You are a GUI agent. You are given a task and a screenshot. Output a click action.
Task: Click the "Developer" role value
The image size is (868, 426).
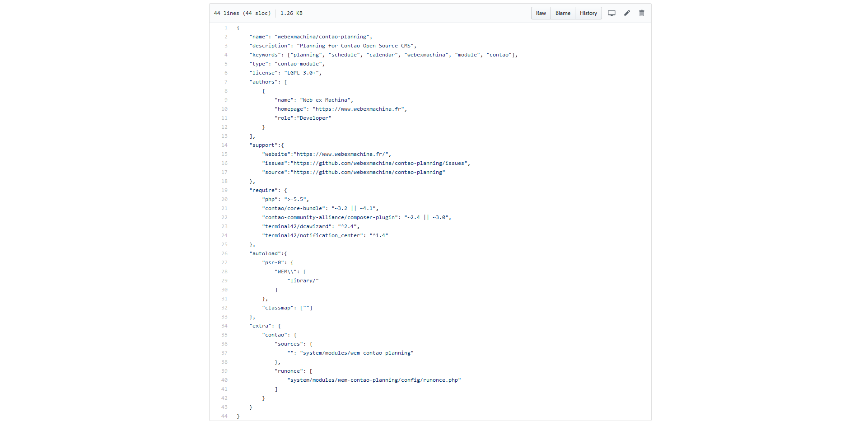(314, 118)
